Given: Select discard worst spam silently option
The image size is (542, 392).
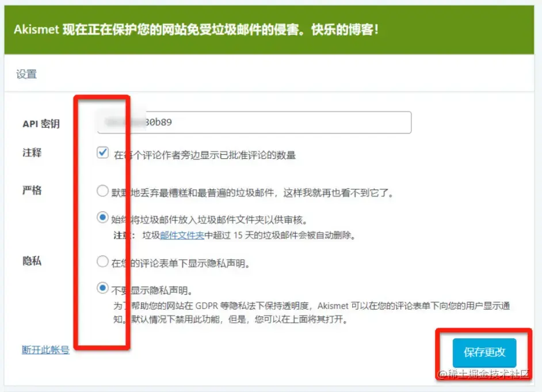Looking at the screenshot, I should coord(103,190).
